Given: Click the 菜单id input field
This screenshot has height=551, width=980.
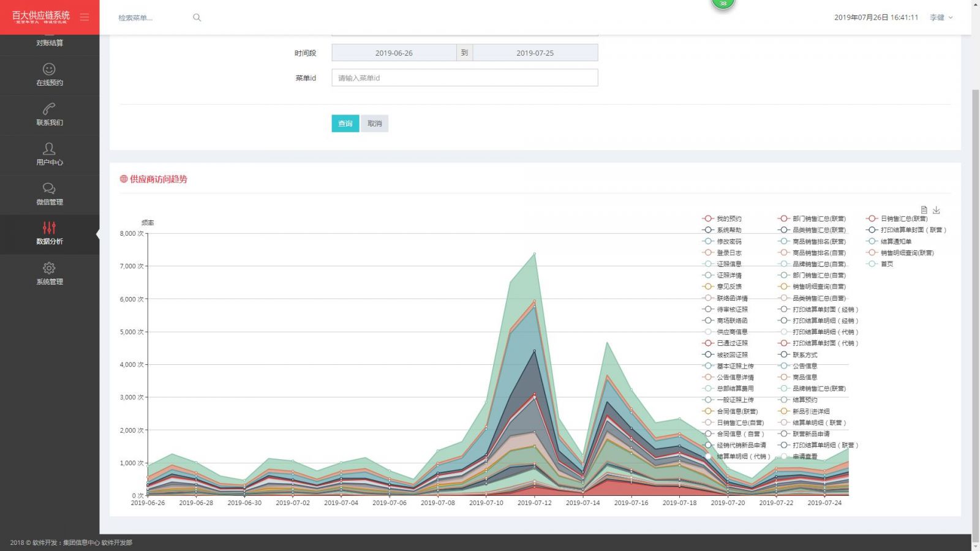Looking at the screenshot, I should point(464,78).
